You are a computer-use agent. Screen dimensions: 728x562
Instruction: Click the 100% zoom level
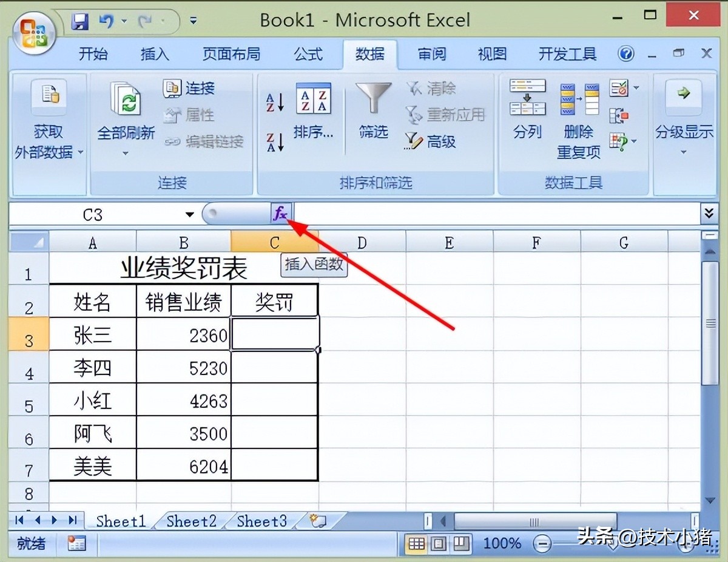pyautogui.click(x=502, y=543)
